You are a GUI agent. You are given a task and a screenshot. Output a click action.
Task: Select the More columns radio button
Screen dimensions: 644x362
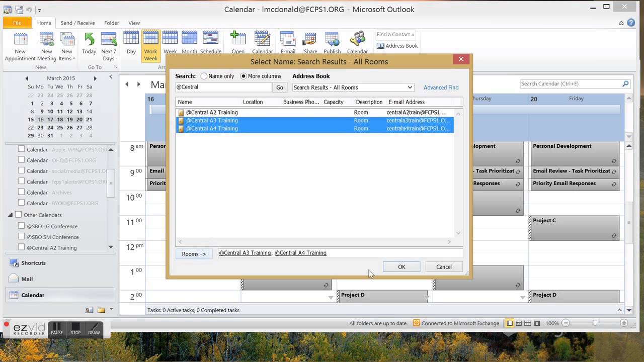(244, 76)
